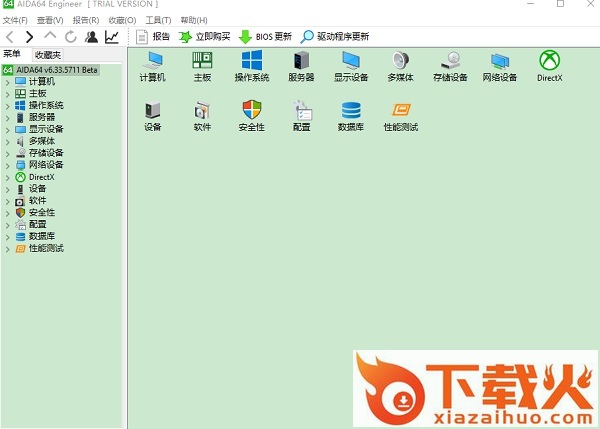This screenshot has width=600, height=429.
Task: Select AIDA64 v6.33.5711 Beta root node
Action: point(57,70)
